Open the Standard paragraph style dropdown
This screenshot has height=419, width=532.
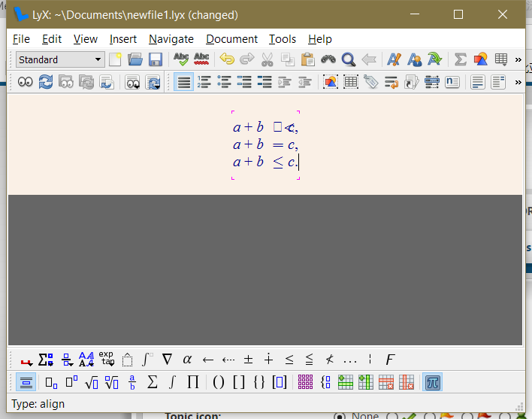point(60,59)
